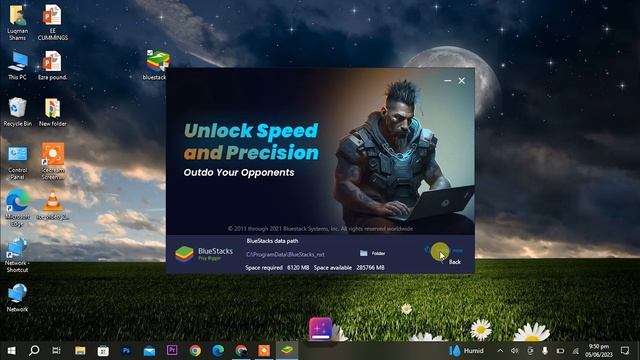Select the Recycle Bin icon
The image size is (640, 360).
(17, 112)
